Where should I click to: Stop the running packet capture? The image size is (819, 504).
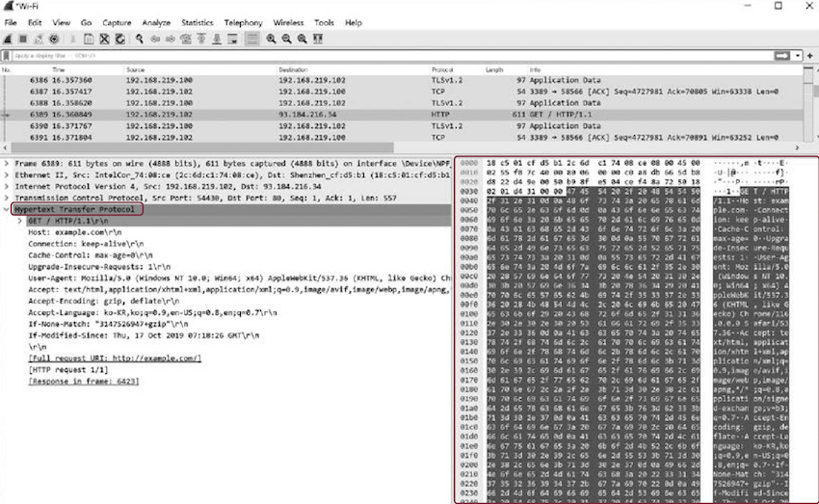click(x=23, y=40)
